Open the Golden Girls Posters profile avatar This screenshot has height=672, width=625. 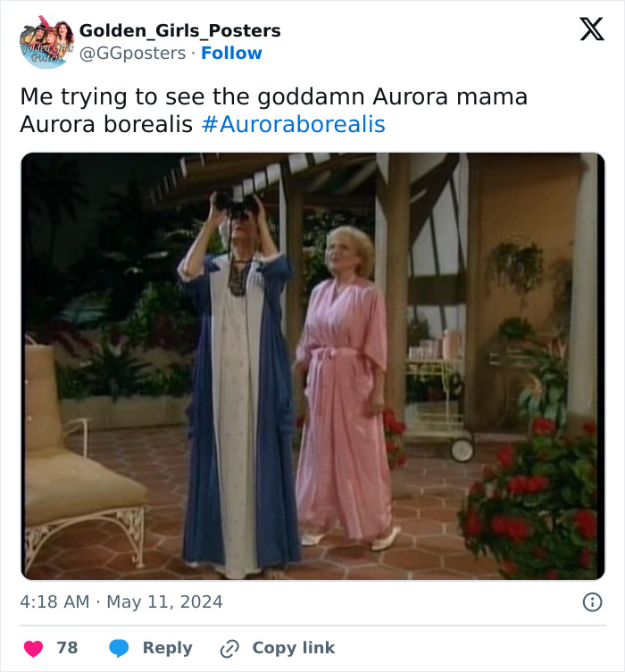46,42
